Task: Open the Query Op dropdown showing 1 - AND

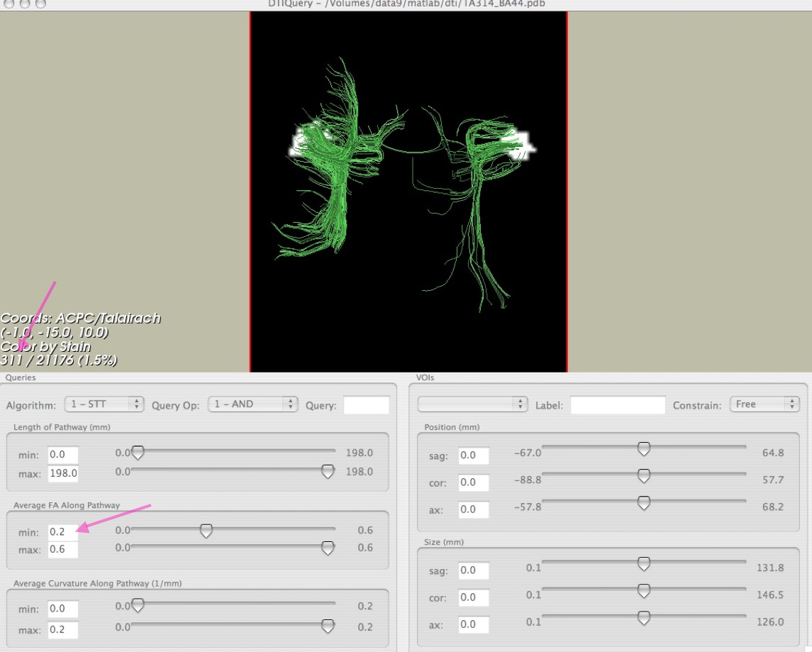Action: click(252, 404)
